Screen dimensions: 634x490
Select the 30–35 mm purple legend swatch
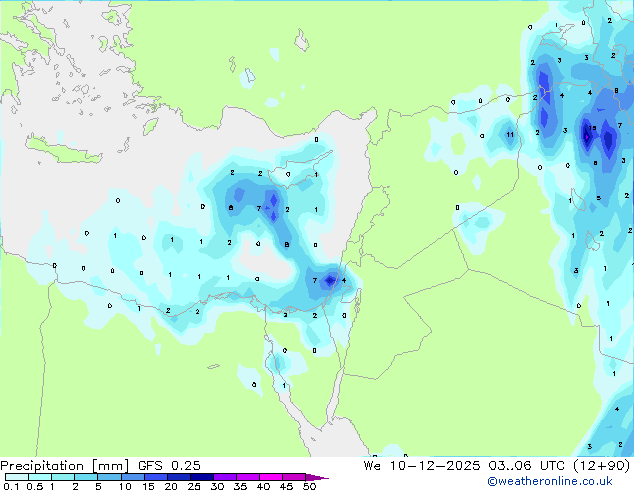click(x=225, y=477)
